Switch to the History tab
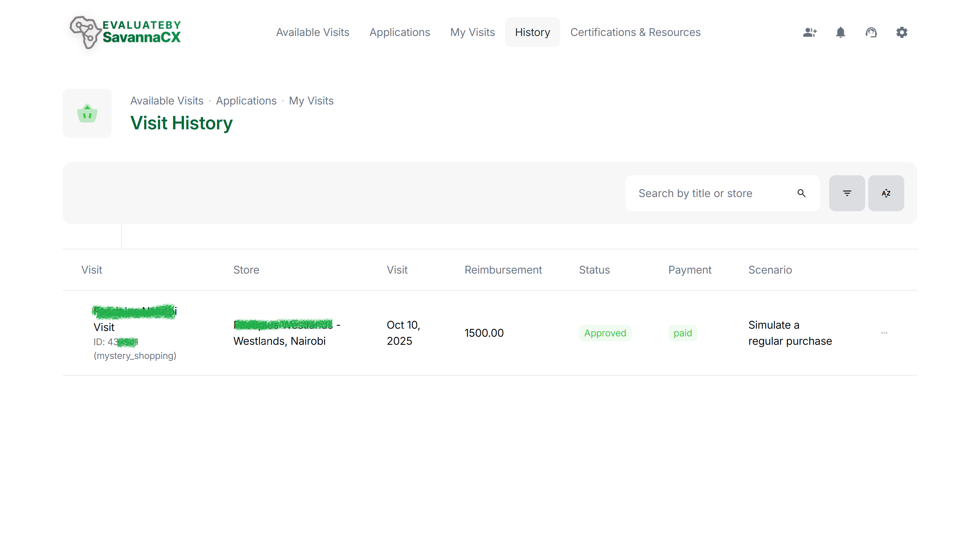Viewport: 980px width, 551px height. (532, 32)
